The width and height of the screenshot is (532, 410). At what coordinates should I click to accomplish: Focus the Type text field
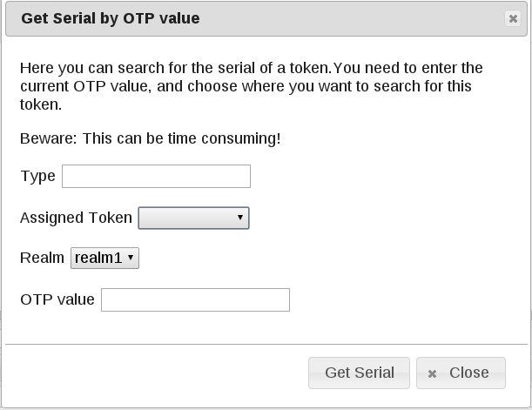coord(157,177)
